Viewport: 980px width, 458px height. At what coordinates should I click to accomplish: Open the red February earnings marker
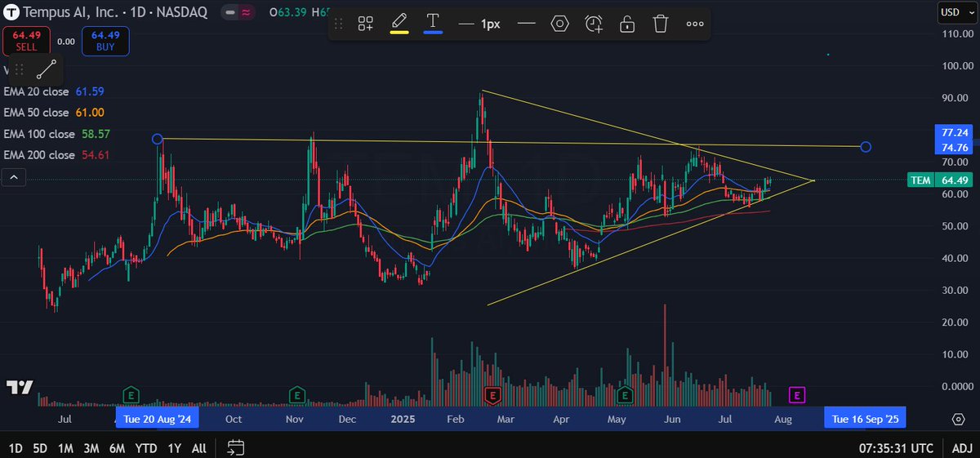[492, 396]
